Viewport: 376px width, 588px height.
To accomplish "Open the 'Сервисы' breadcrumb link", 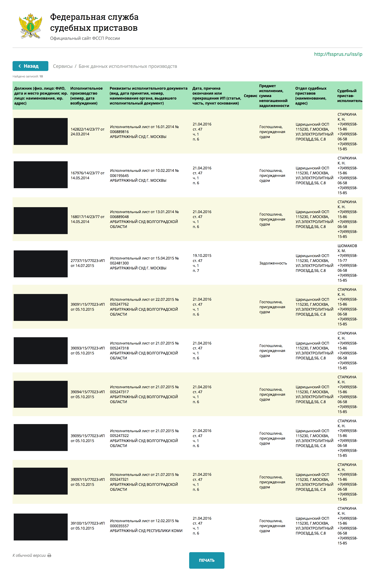I will point(63,66).
